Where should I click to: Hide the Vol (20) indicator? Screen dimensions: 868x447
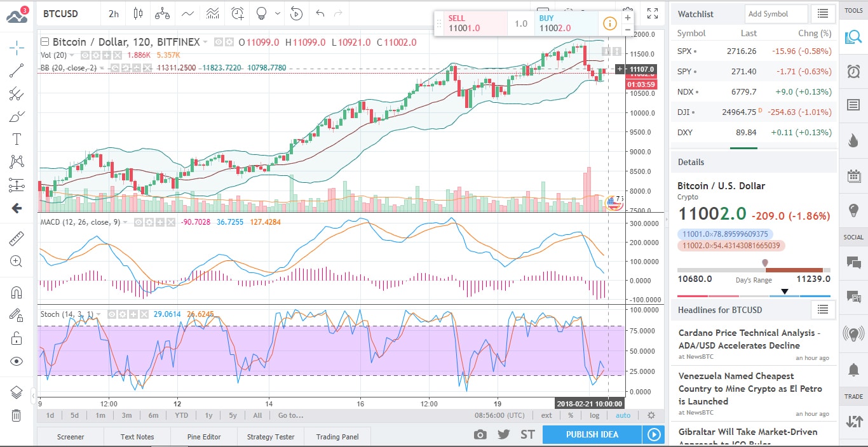click(x=85, y=55)
